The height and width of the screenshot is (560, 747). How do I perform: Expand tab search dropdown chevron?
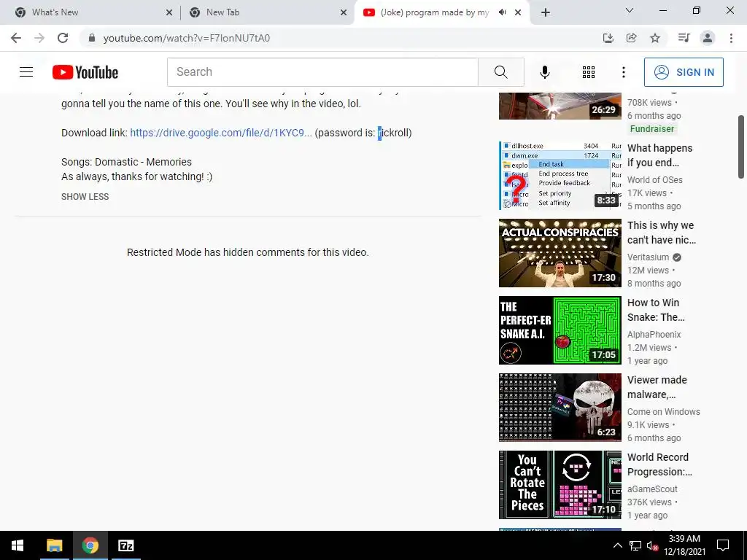630,10
